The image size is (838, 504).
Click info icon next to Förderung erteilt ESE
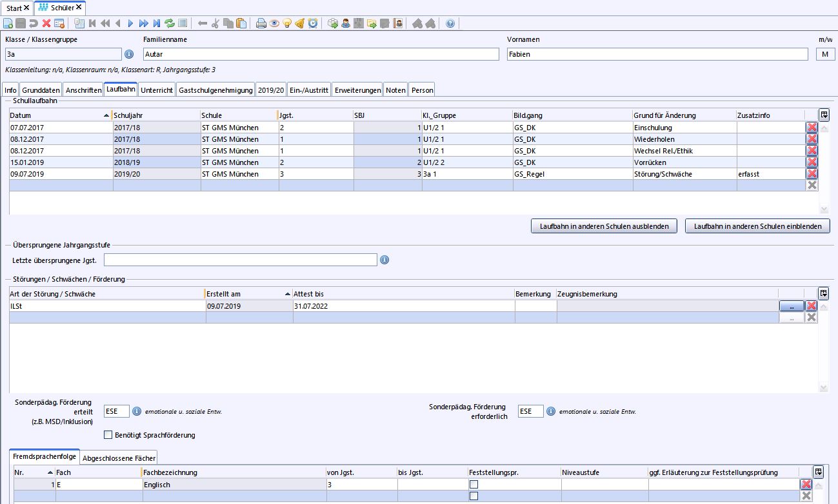coord(136,411)
